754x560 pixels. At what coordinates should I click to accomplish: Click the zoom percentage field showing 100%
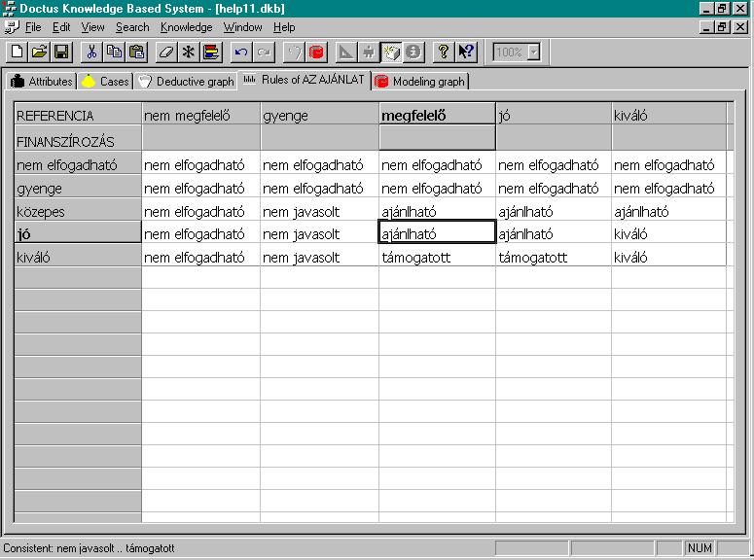tap(511, 52)
